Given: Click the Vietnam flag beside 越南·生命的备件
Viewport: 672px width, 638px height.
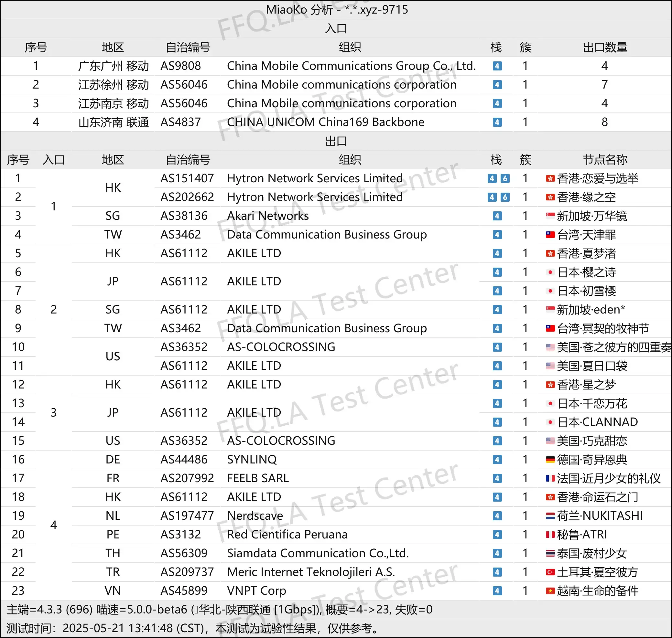Looking at the screenshot, I should pyautogui.click(x=550, y=591).
